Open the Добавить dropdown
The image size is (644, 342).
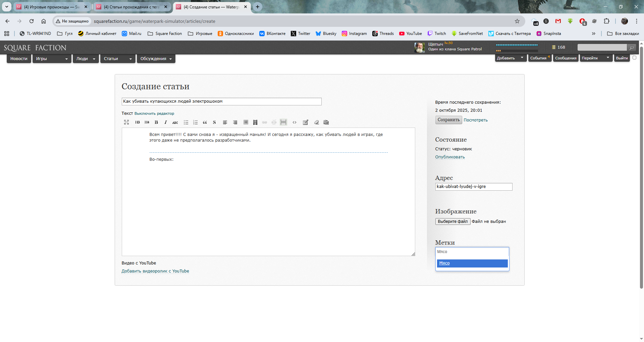[510, 58]
